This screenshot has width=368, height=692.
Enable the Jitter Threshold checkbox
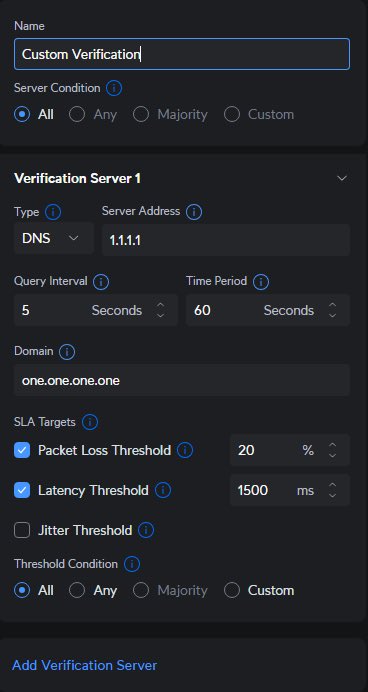point(22,530)
